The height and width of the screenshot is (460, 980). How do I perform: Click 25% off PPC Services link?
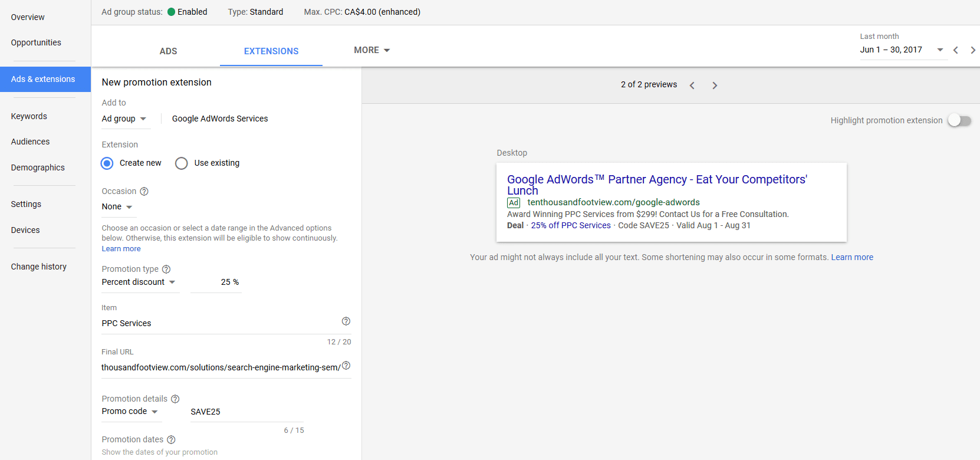(571, 225)
